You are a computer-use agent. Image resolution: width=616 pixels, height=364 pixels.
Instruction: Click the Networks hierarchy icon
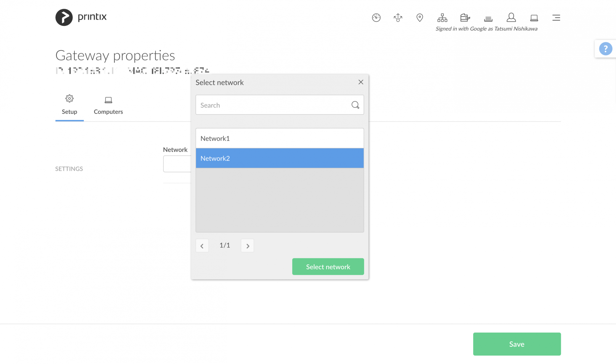pos(442,18)
